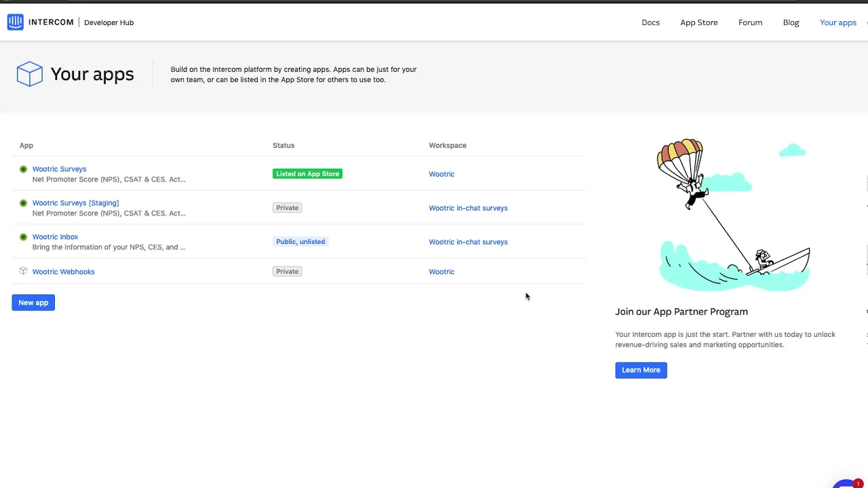Screen dimensions: 868x488
Task: Click the INTERCOM wordmark text
Action: pyautogui.click(x=51, y=22)
